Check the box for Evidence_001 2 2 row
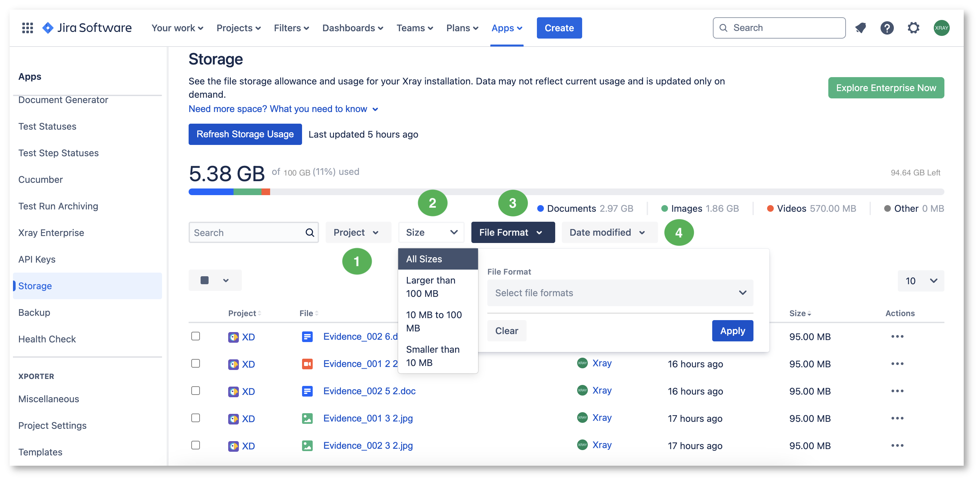 coord(196,363)
